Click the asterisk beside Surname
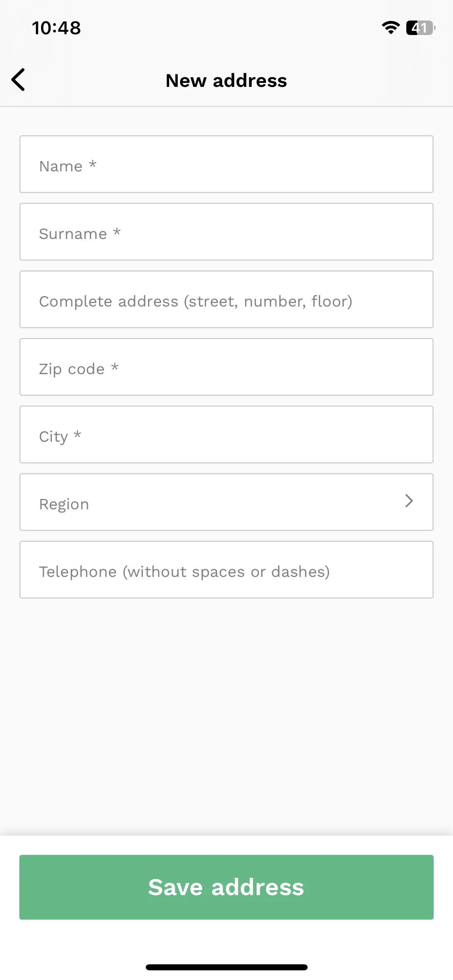Image resolution: width=453 pixels, height=980 pixels. tap(117, 231)
